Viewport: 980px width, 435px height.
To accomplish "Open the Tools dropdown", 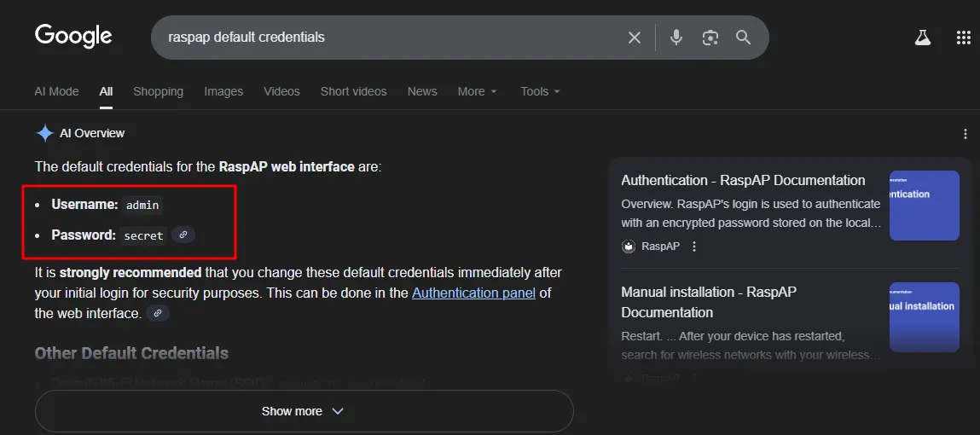I will point(540,91).
